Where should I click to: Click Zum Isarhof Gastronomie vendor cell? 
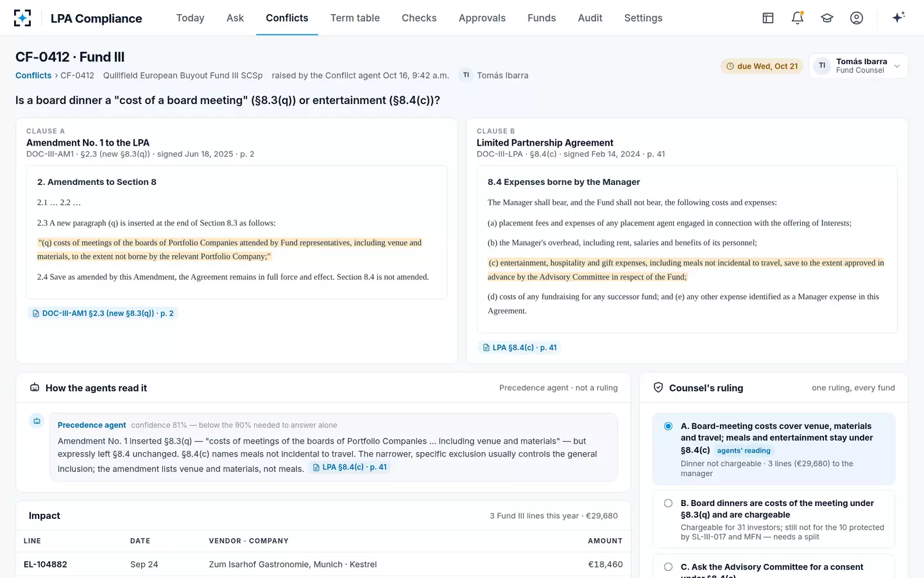293,565
